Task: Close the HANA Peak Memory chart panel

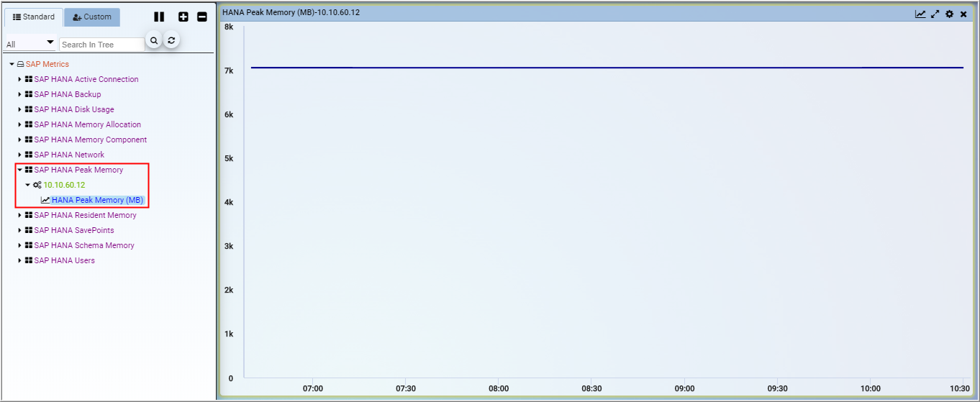Action: [963, 14]
